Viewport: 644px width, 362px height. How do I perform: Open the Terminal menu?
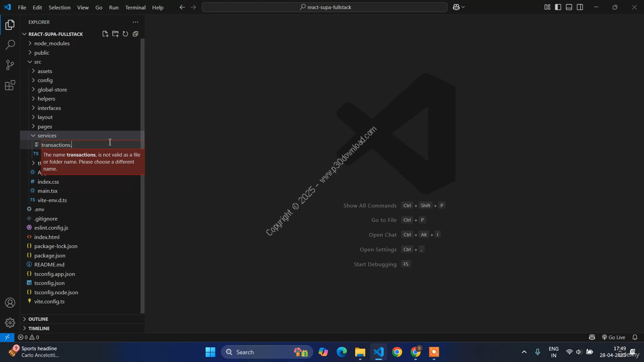[x=135, y=8]
